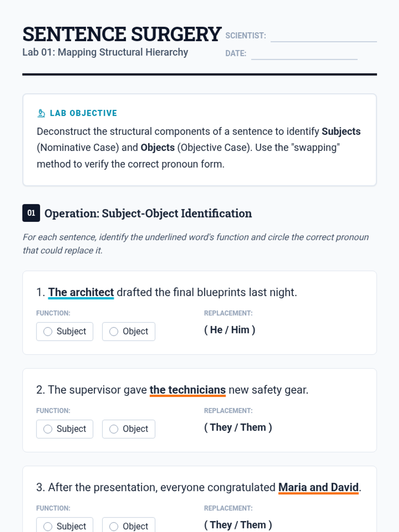
Task: Choose Object for sentence 3
Action: coord(129,526)
